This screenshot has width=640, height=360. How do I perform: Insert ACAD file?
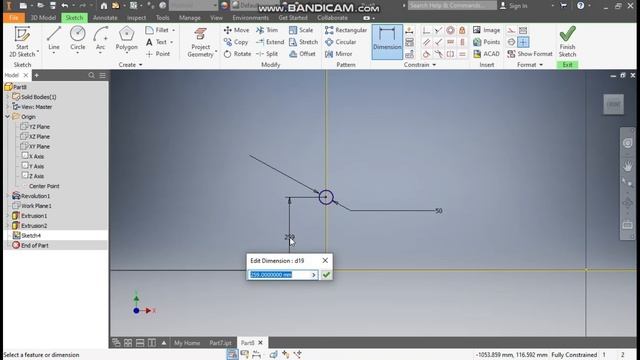[486, 54]
